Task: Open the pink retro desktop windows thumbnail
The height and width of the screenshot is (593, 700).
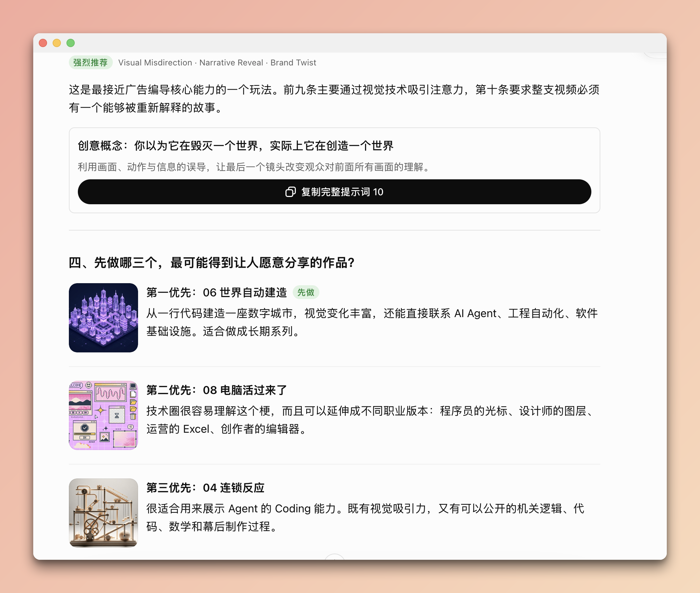Action: pos(103,415)
